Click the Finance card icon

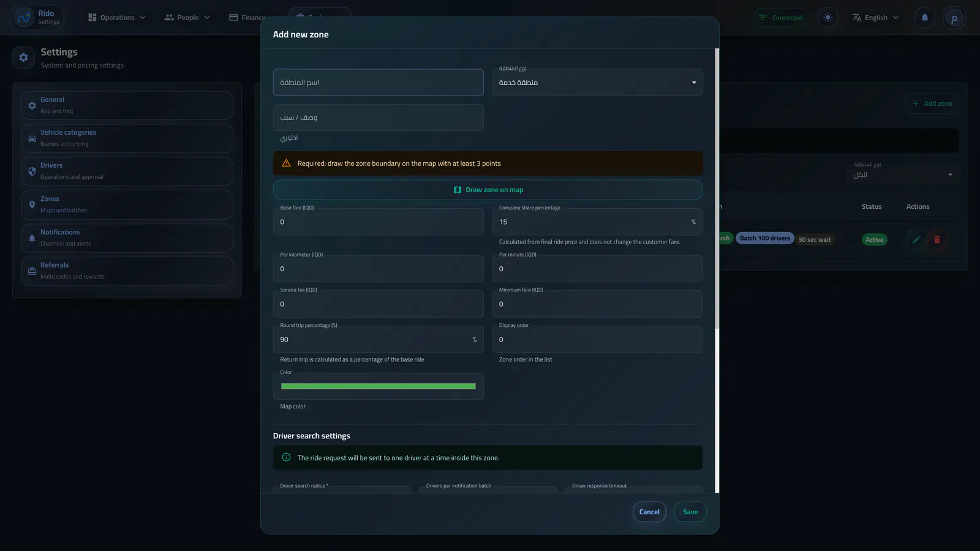click(x=233, y=17)
